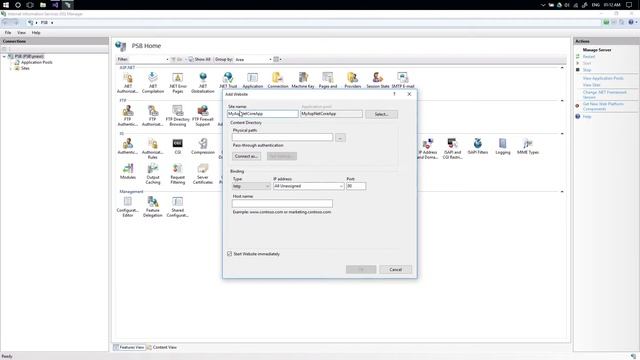Open the Machine Key feature icon
640x360 pixels.
(303, 80)
